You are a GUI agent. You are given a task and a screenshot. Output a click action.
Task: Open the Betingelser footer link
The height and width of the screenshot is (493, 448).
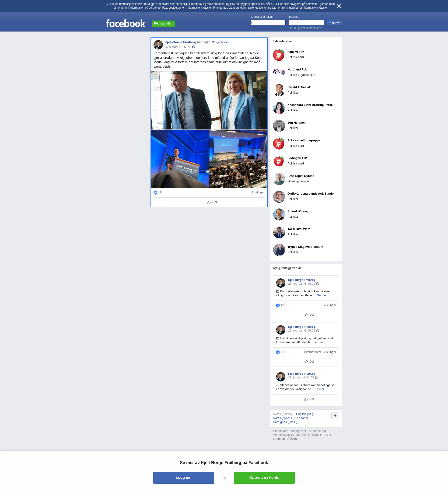tap(298, 431)
